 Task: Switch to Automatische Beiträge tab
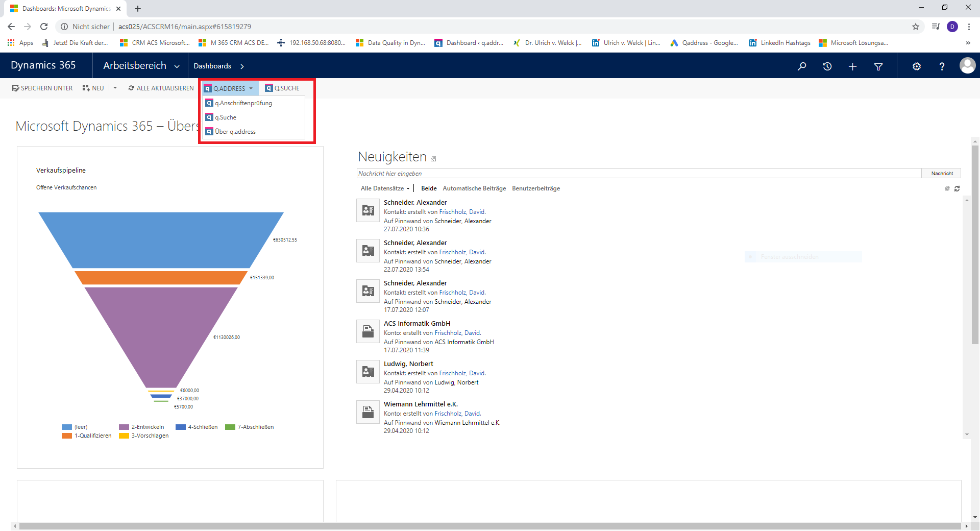click(x=474, y=188)
